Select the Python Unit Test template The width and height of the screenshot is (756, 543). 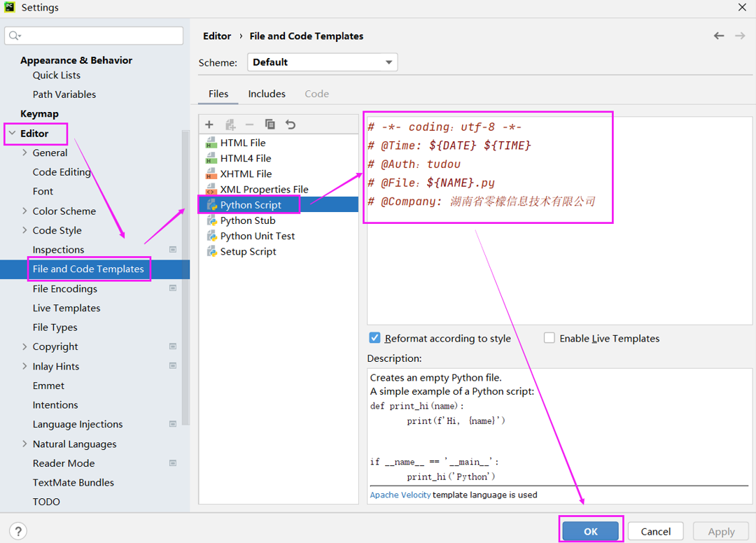257,236
